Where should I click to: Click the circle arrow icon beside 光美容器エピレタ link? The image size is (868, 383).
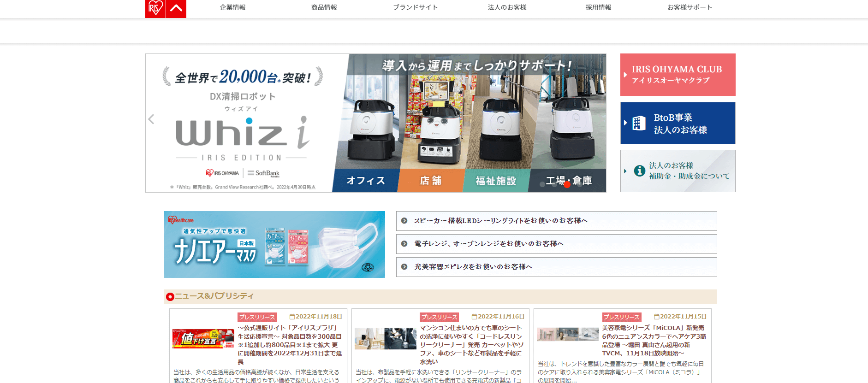[404, 267]
